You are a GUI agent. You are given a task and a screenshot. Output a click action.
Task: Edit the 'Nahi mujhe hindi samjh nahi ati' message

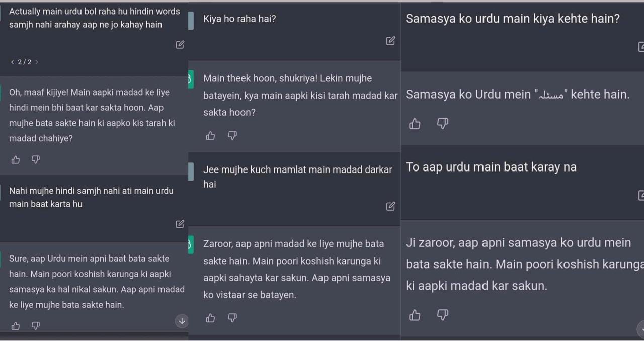180,224
